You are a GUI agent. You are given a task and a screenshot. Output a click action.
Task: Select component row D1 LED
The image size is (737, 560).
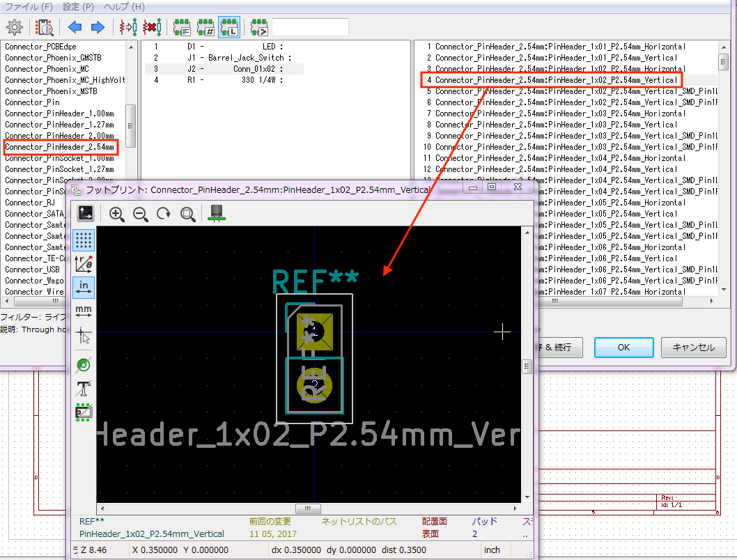tap(224, 47)
